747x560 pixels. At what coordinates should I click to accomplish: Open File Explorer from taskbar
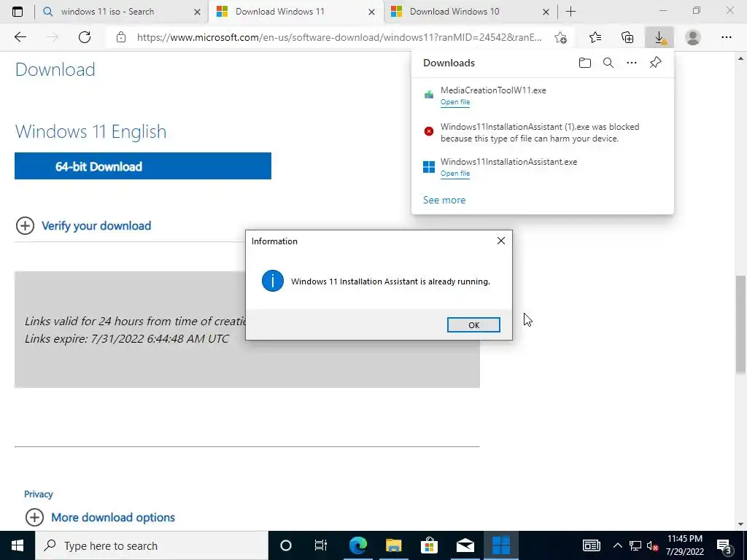393,545
